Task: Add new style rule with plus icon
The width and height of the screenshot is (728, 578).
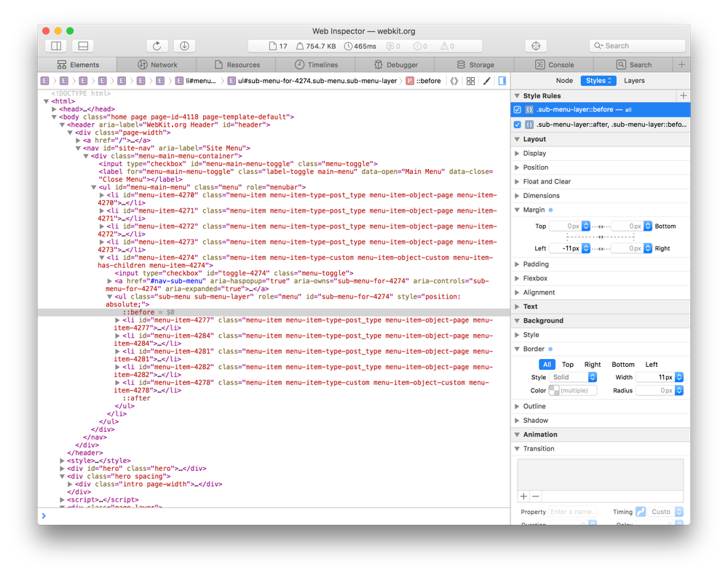Action: point(683,96)
